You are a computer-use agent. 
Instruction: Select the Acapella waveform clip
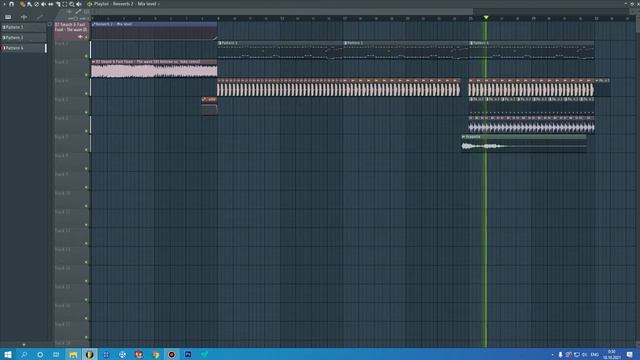[524, 146]
